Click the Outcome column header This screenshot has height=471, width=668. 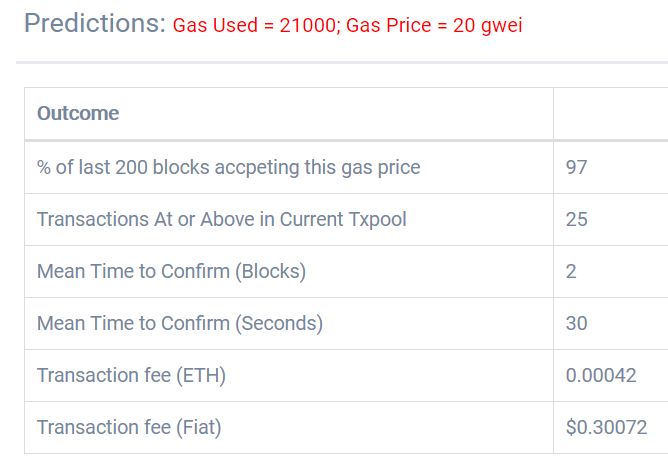78,113
